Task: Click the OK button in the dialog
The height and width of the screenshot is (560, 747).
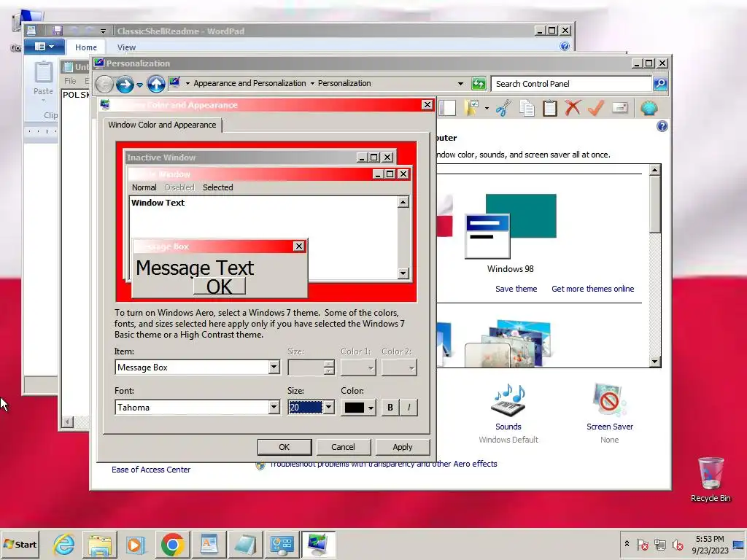Action: pos(285,447)
